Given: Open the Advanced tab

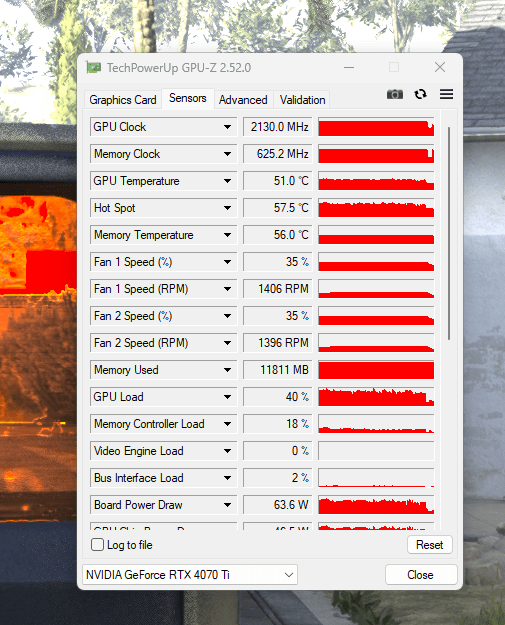Looking at the screenshot, I should pyautogui.click(x=243, y=100).
